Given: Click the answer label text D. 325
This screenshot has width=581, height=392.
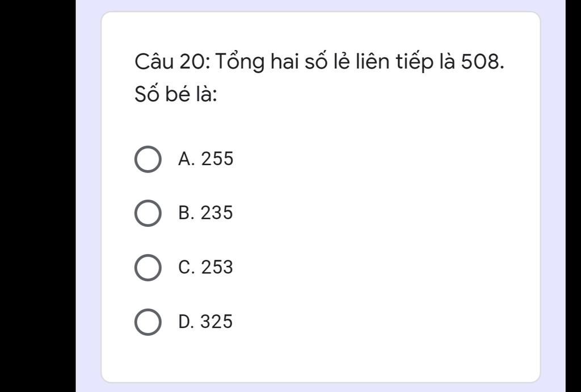Looking at the screenshot, I should (205, 321).
